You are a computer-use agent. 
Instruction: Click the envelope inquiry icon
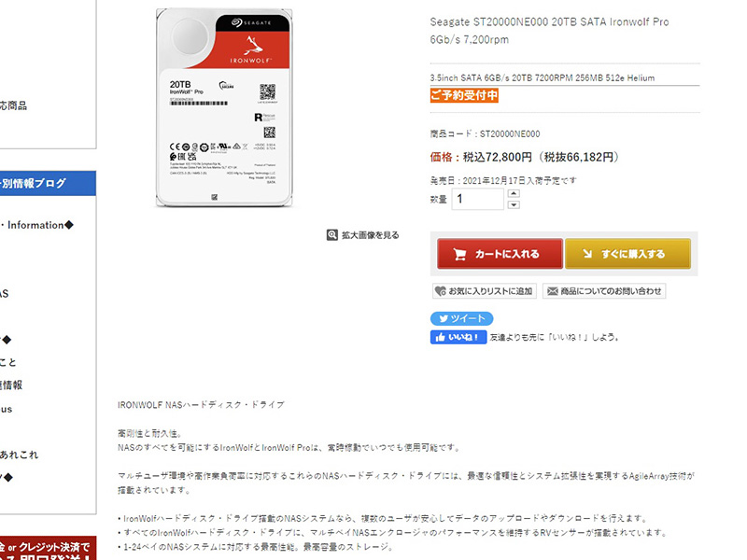point(552,291)
